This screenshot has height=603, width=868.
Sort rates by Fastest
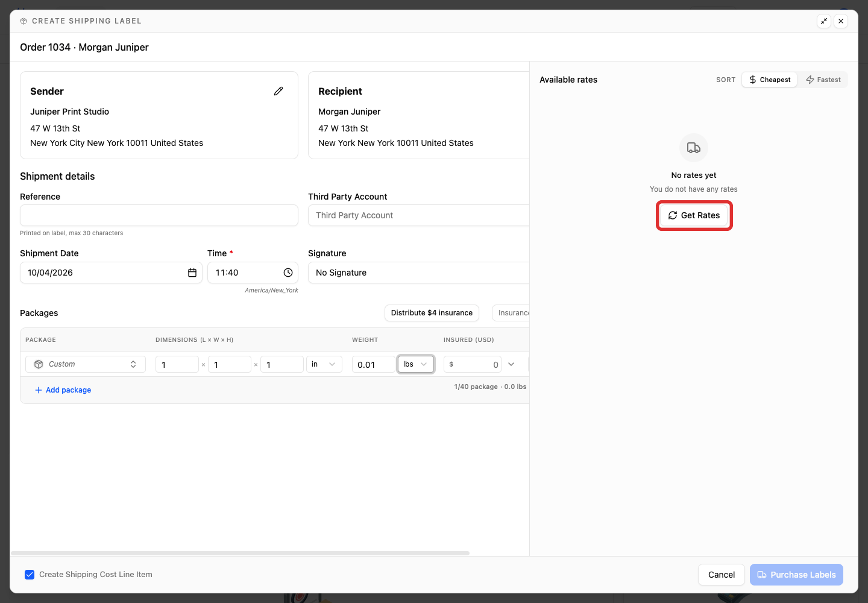click(823, 80)
